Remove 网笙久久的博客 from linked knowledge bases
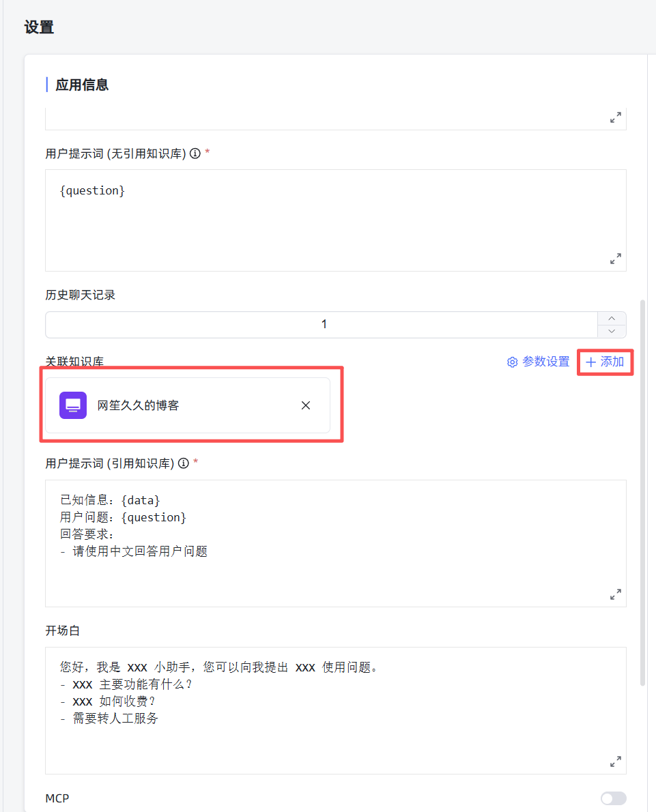 click(306, 405)
